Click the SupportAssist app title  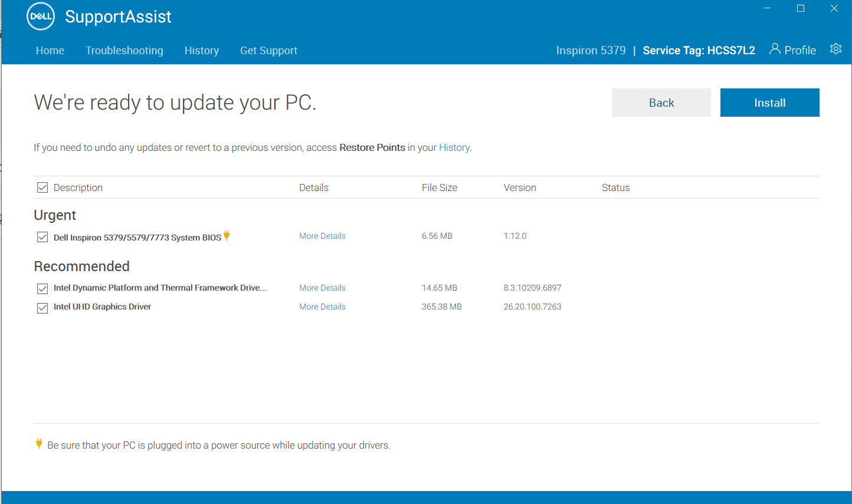(x=118, y=17)
